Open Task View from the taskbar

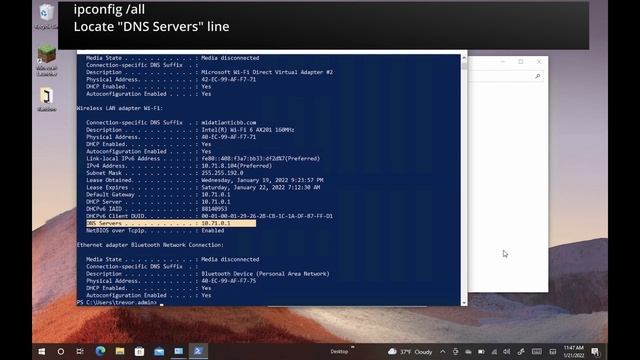click(x=80, y=351)
